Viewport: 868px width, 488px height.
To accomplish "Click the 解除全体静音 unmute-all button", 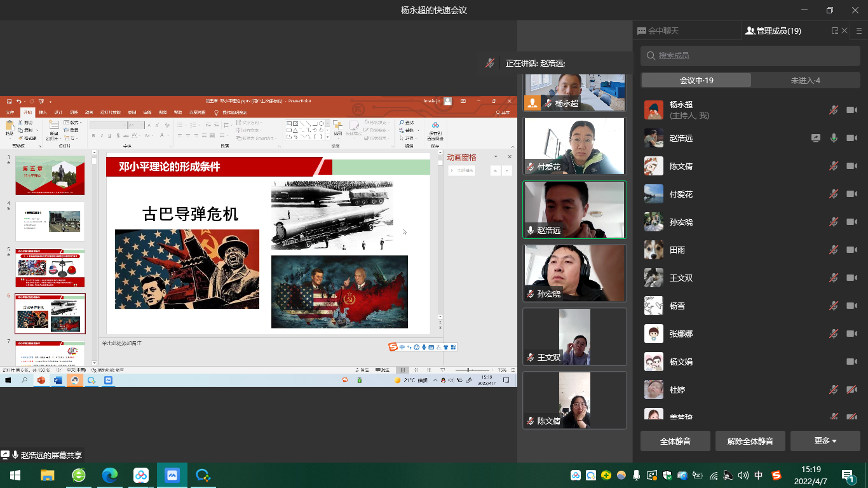I will coord(750,441).
